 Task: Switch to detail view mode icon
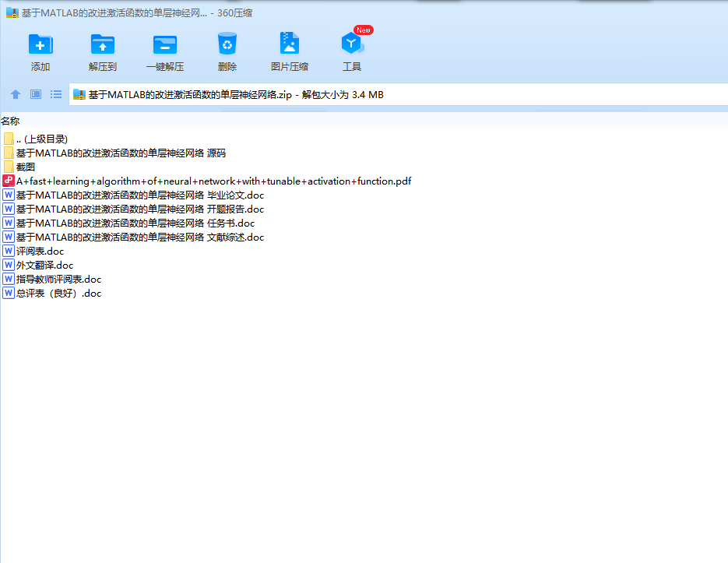36,95
